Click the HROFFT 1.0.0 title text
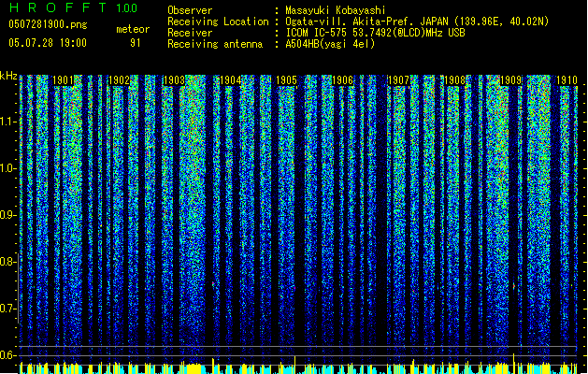This screenshot has height=374, width=588. click(x=74, y=7)
